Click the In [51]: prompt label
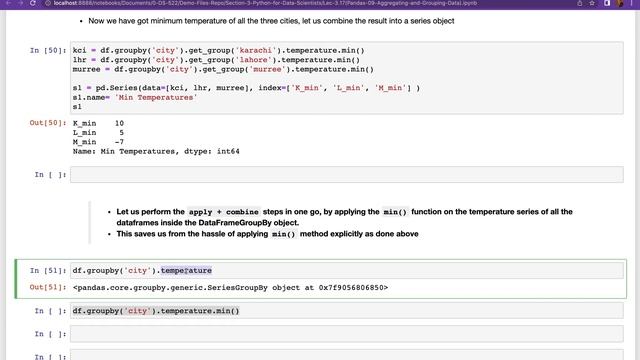 [x=48, y=271]
